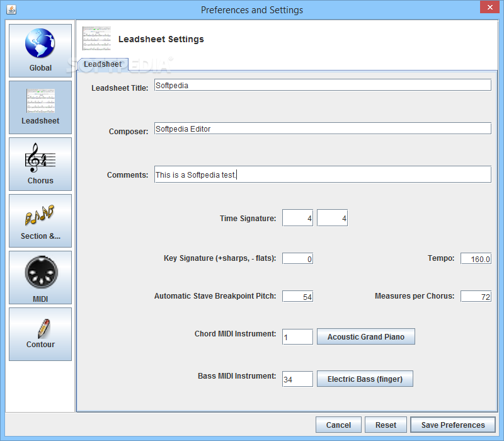Click the Chord MIDI Instrument number field
The image size is (504, 441).
pos(297,336)
